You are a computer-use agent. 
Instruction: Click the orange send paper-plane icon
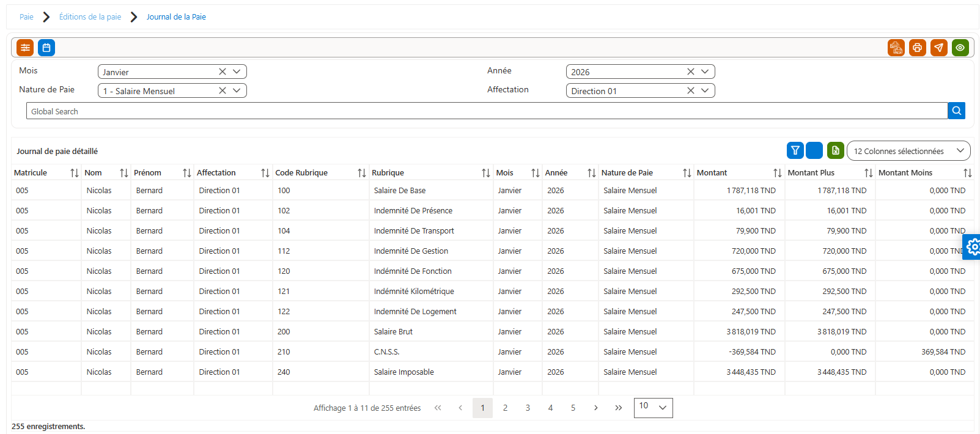939,48
